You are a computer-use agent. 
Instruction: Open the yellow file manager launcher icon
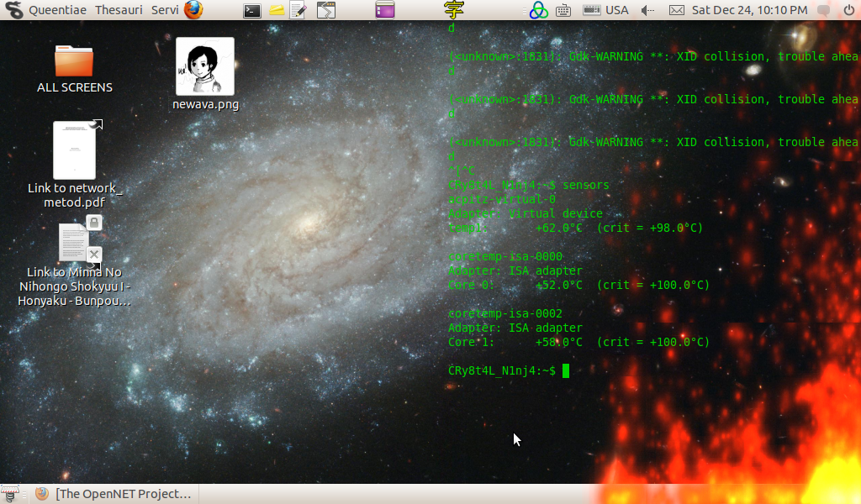pos(277,10)
